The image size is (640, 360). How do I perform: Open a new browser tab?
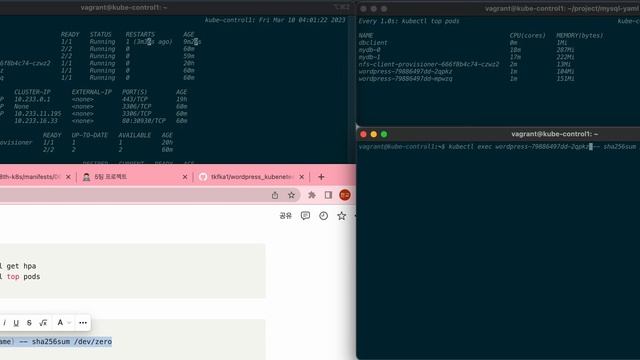point(321,177)
